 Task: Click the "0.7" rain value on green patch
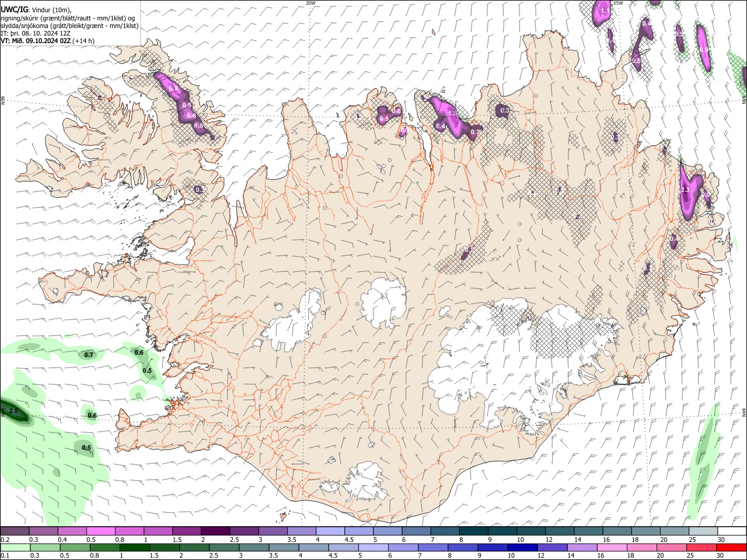coord(89,355)
